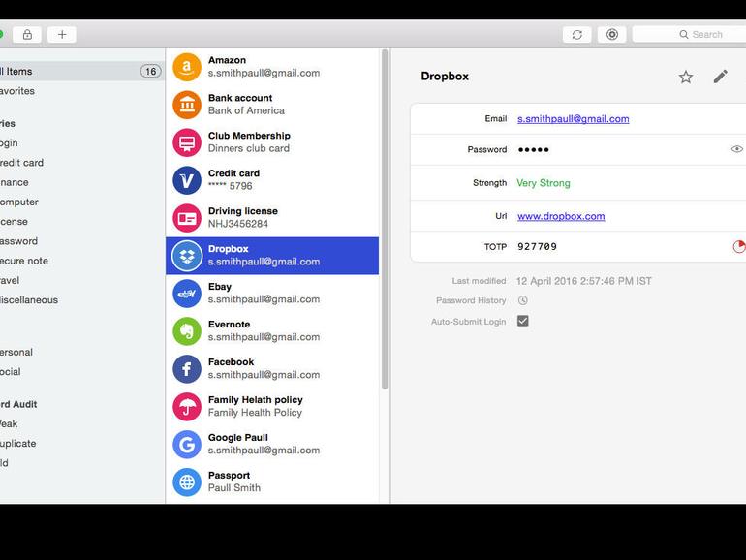
Task: Click the Dropbox logo icon in list
Action: [x=187, y=256]
